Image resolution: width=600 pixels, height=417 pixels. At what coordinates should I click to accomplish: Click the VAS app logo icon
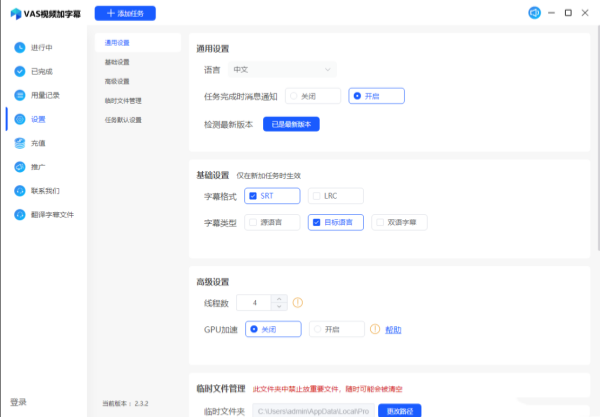[16, 13]
